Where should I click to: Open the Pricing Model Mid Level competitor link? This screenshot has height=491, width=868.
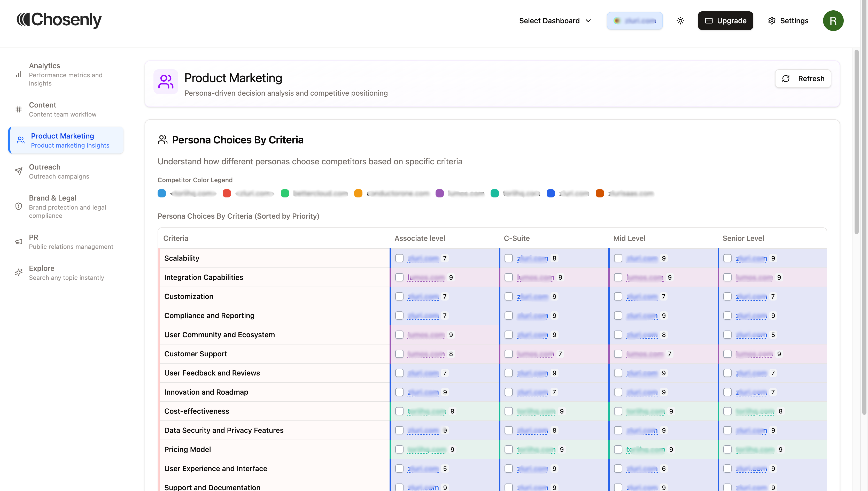tap(646, 449)
